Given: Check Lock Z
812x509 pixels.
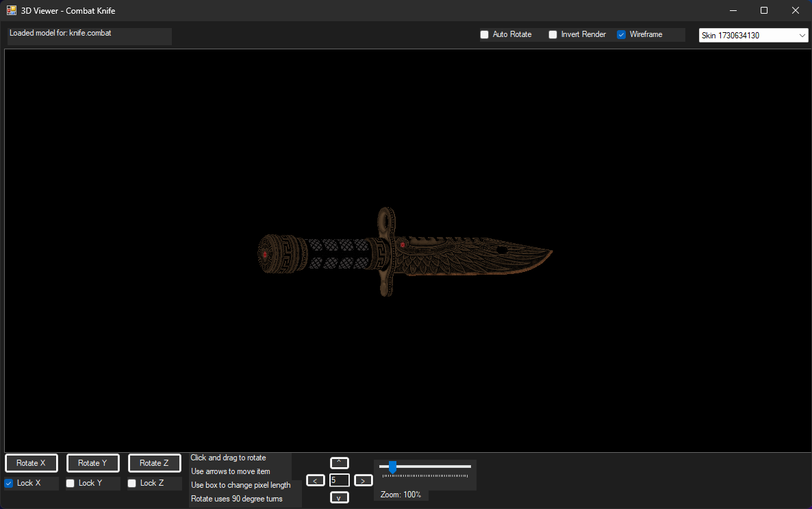Looking at the screenshot, I should [x=131, y=482].
